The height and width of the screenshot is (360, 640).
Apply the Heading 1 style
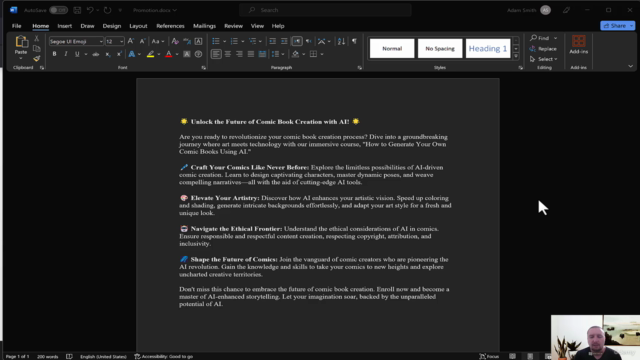[x=488, y=48]
